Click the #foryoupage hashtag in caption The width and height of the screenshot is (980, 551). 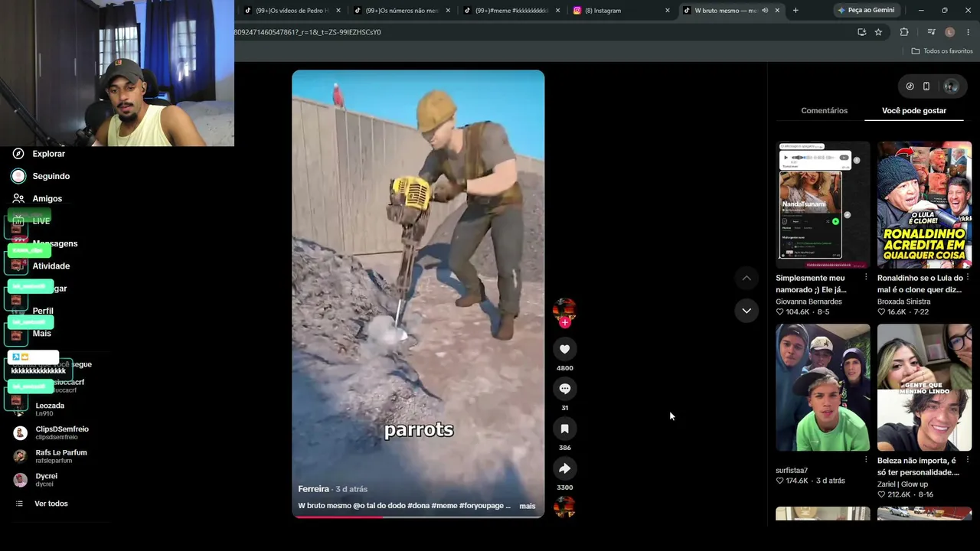pyautogui.click(x=482, y=506)
